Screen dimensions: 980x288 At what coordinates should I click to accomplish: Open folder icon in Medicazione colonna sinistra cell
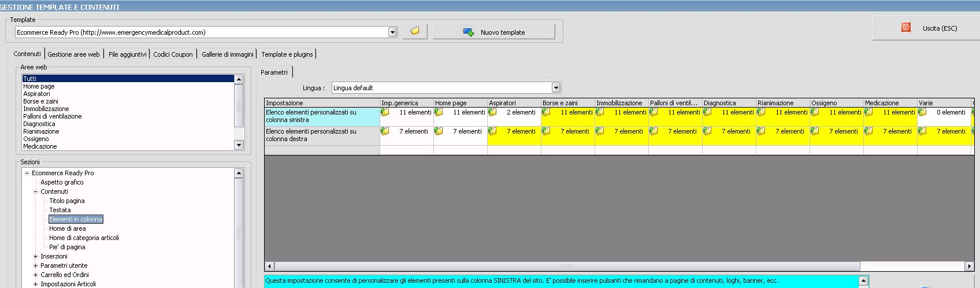[x=868, y=112]
